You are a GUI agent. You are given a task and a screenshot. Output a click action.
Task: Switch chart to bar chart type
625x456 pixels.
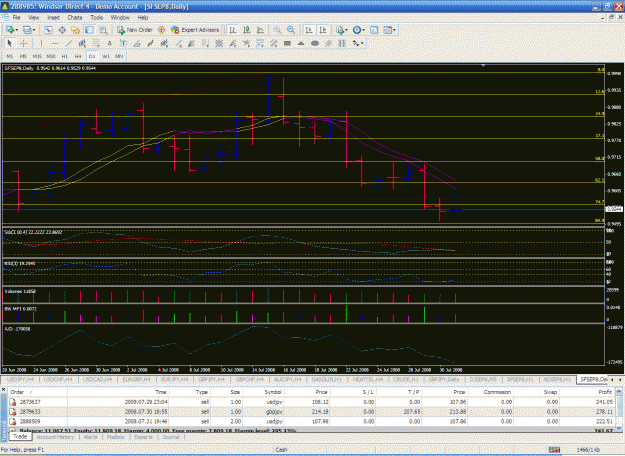tap(233, 30)
